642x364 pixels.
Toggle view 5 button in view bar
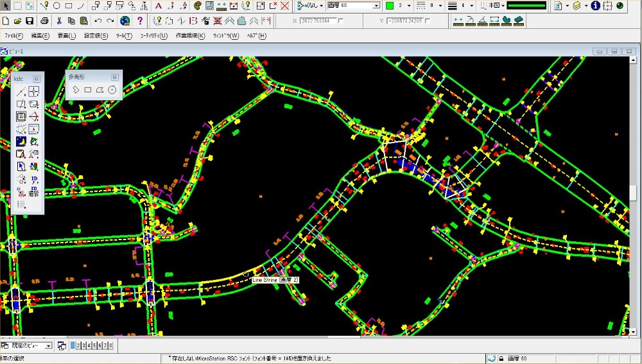pyautogui.click(x=94, y=345)
